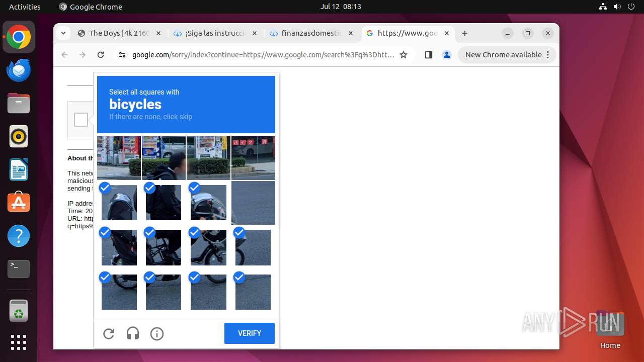
Task: Open the clock and calendar Jul 12 08:13
Action: click(341, 7)
